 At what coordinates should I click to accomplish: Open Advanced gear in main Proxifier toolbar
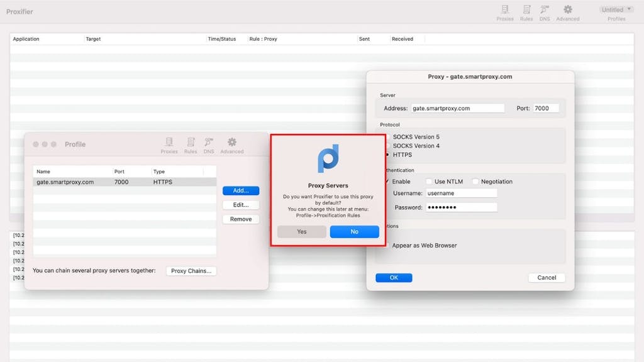(568, 13)
